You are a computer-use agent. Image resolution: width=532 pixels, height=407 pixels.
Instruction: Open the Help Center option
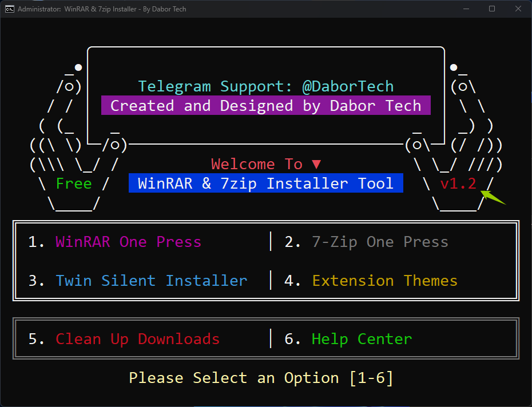coord(362,339)
